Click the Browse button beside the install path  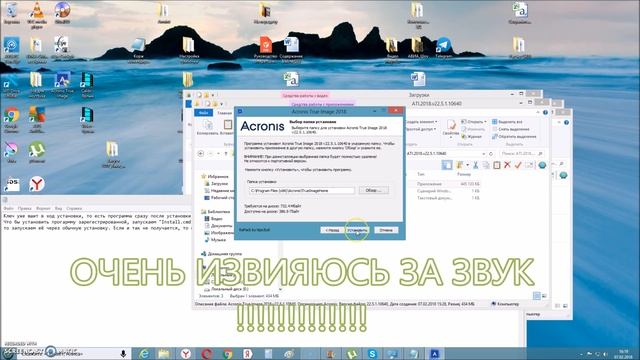pyautogui.click(x=373, y=190)
